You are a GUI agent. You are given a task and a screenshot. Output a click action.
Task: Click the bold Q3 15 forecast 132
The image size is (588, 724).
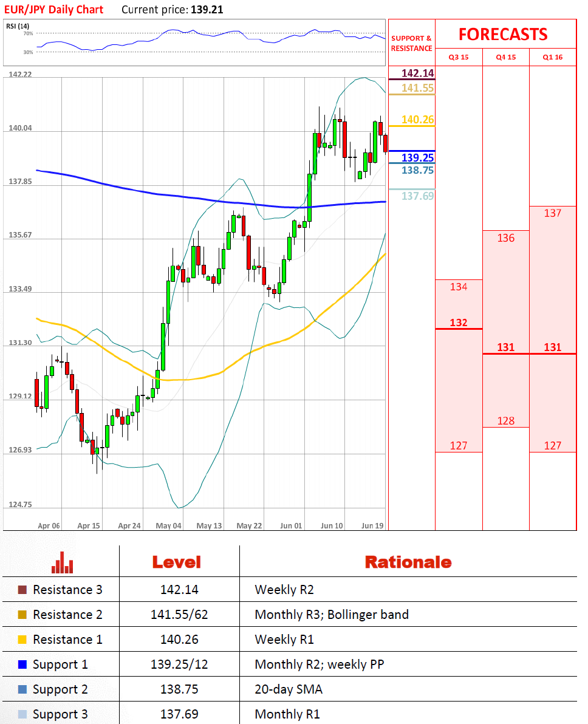pyautogui.click(x=459, y=323)
